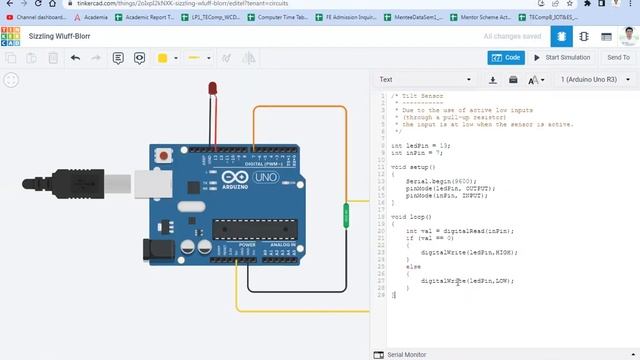Click the wire type line selector
Image resolution: width=640 pixels, height=360 pixels.
[x=194, y=58]
